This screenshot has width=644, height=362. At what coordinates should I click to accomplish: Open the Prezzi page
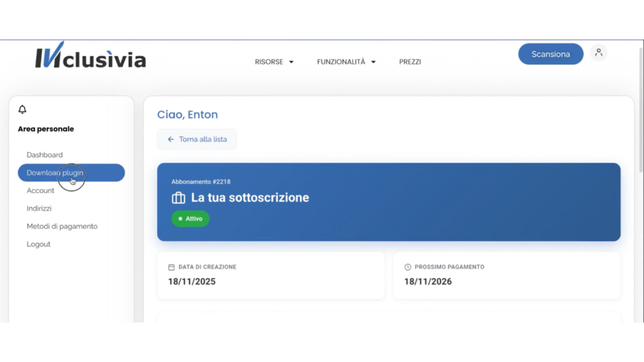pos(410,62)
